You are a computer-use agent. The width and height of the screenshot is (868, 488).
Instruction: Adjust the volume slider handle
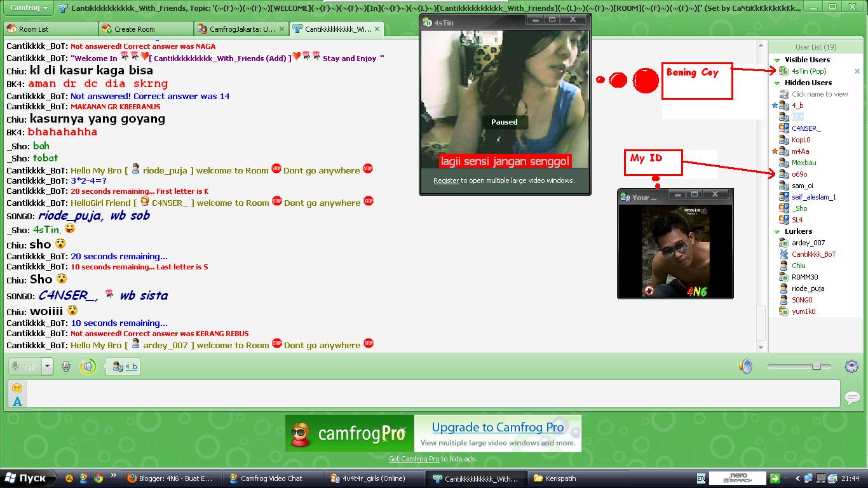point(817,367)
